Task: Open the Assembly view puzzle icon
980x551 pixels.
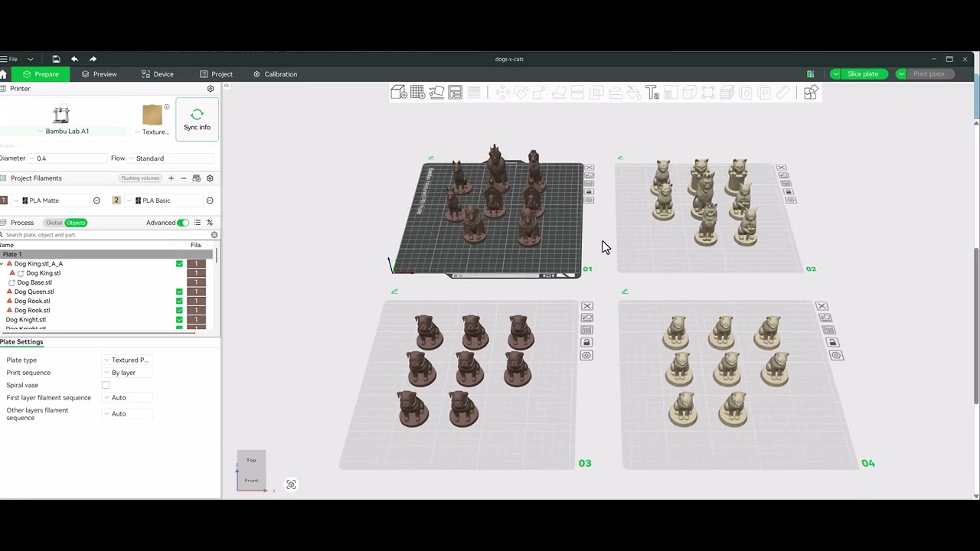Action: pos(811,93)
